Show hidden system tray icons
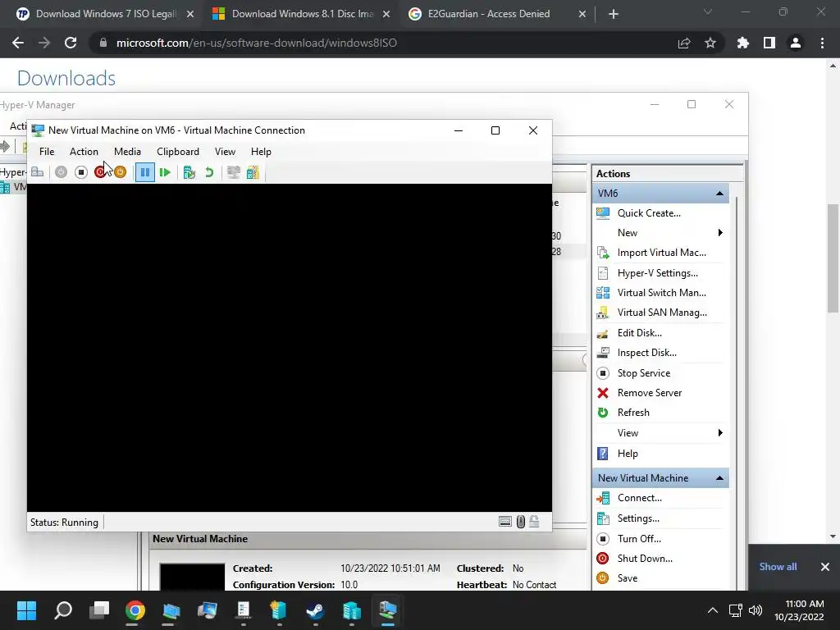 coord(713,610)
